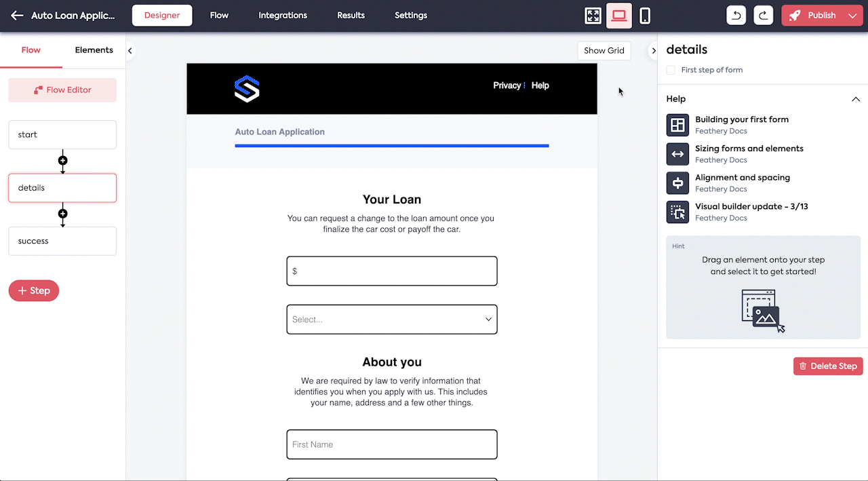Click the Delete Step button
The height and width of the screenshot is (481, 868).
pyautogui.click(x=827, y=366)
